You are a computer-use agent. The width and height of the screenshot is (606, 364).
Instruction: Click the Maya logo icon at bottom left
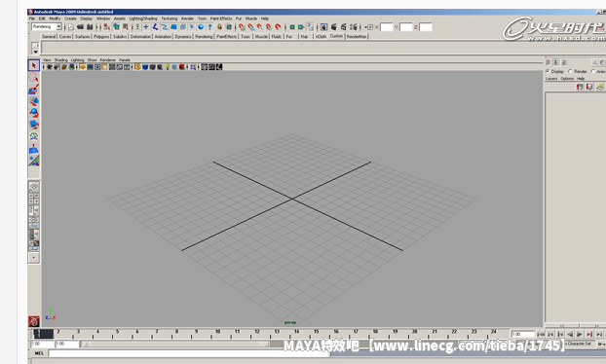(34, 321)
